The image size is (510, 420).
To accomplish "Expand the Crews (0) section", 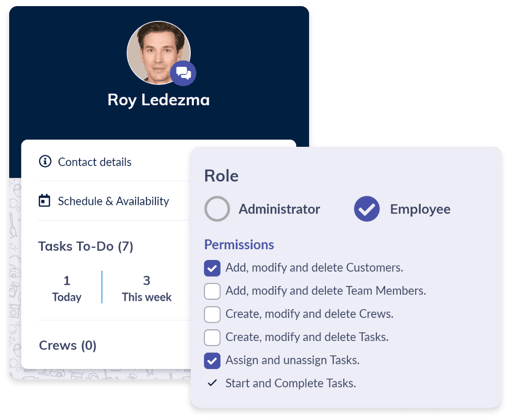I will coord(68,346).
